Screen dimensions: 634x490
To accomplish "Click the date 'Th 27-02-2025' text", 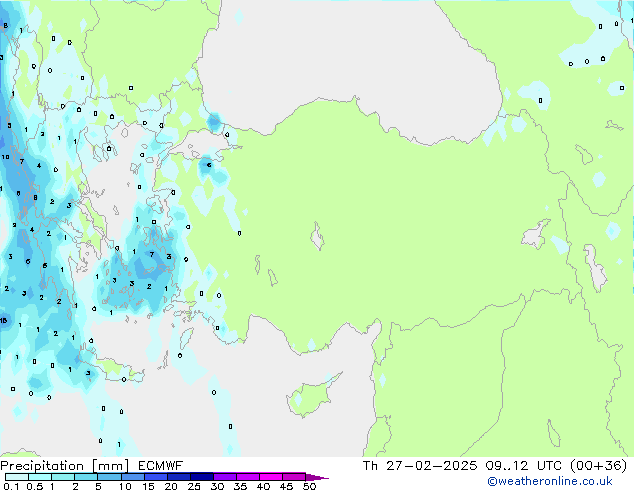I will pyautogui.click(x=420, y=466).
